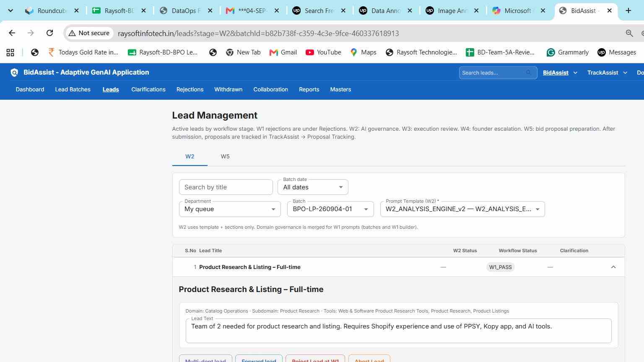Open browser apps grid icon
Viewport: 644px width, 362px height.
(x=10, y=52)
